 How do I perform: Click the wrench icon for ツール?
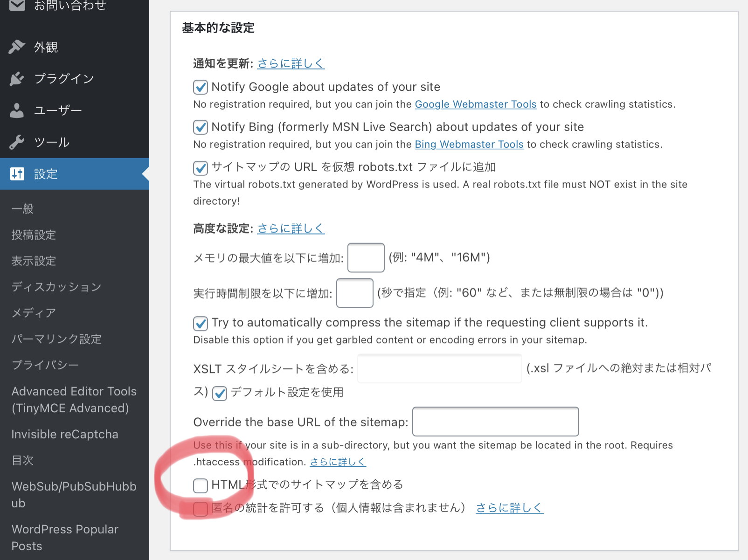(17, 142)
